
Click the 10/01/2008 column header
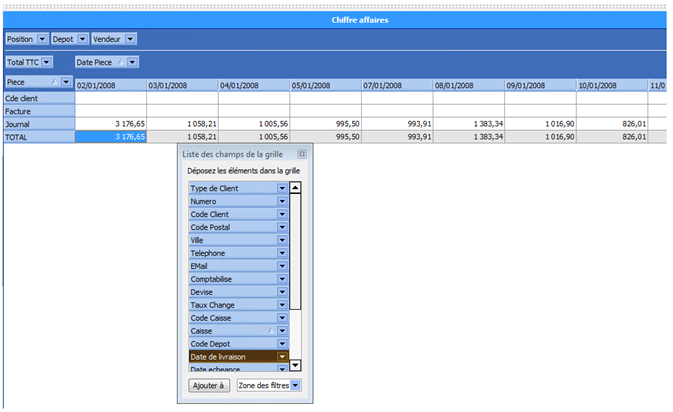coord(612,85)
